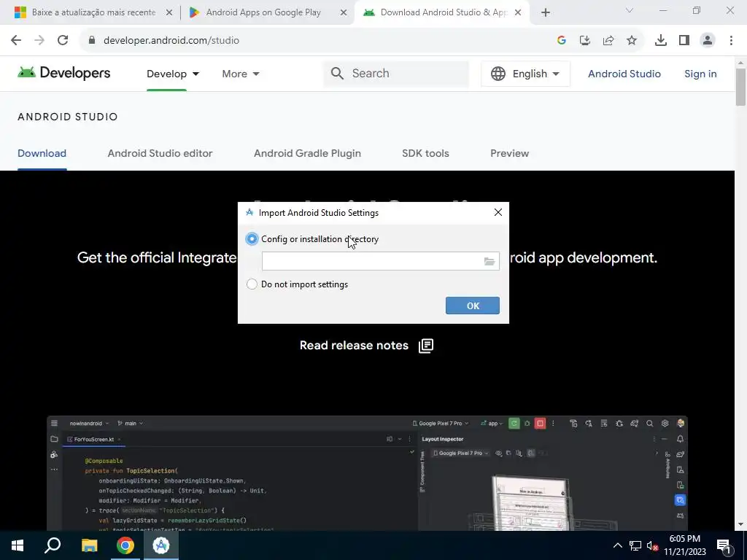The height and width of the screenshot is (560, 747).
Task: Click the install app icon in address bar
Action: pyautogui.click(x=585, y=41)
